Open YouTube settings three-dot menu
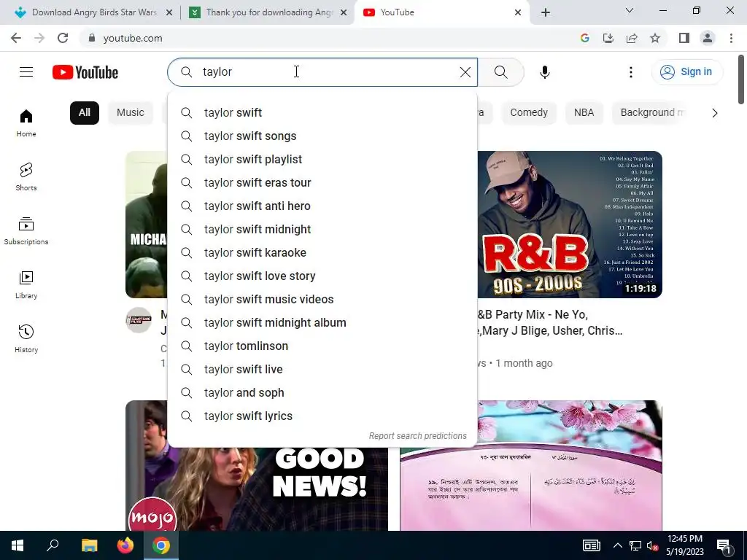This screenshot has height=560, width=747. pos(631,72)
